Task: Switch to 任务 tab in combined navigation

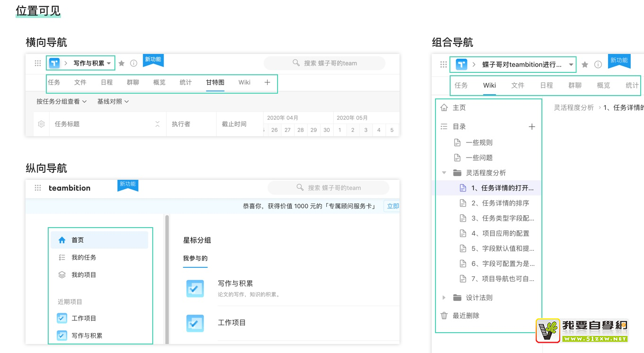Action: point(461,86)
